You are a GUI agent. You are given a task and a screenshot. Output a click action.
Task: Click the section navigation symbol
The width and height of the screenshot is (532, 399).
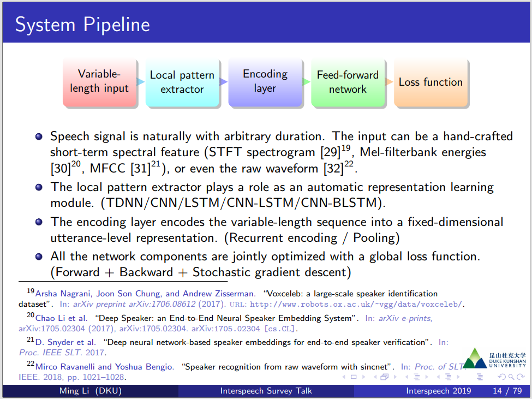click(x=448, y=377)
